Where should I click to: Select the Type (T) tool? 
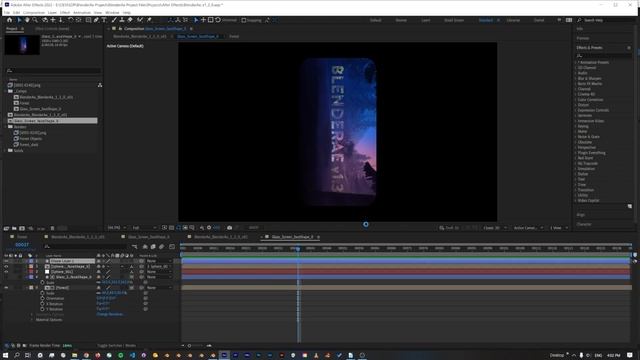pyautogui.click(x=104, y=20)
